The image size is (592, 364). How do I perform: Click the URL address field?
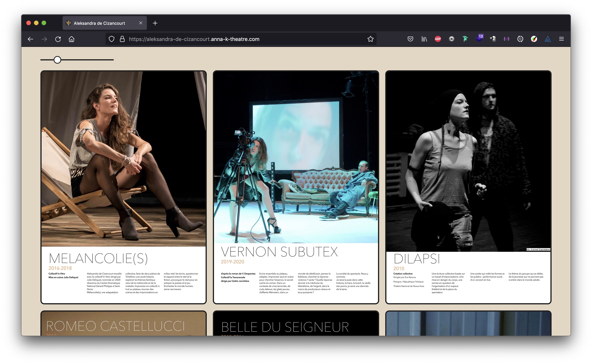241,39
